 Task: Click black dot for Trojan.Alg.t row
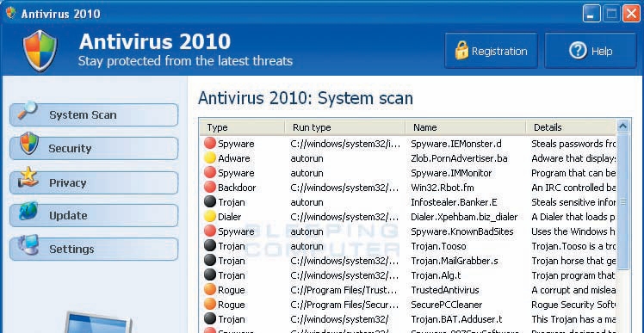coord(210,274)
